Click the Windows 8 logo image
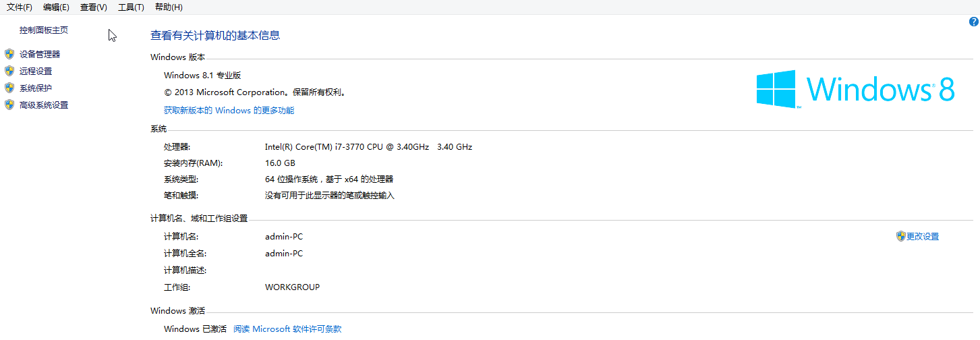The image size is (980, 340). pyautogui.click(x=855, y=89)
